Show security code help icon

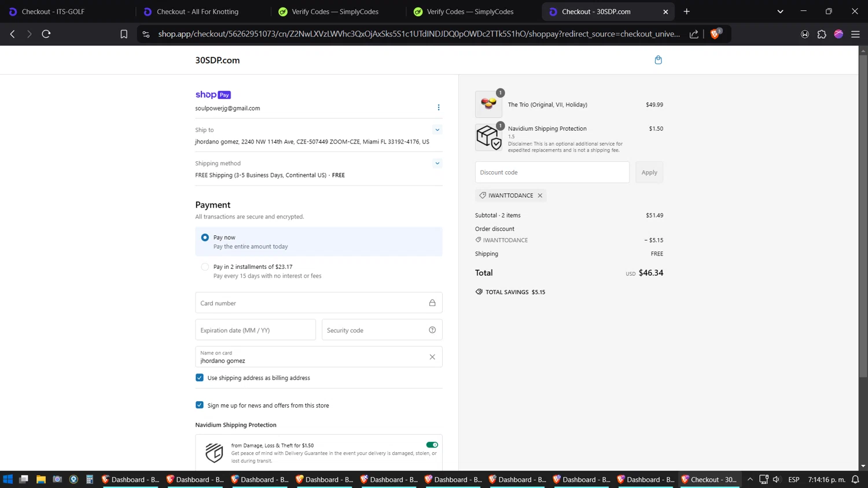tap(432, 330)
